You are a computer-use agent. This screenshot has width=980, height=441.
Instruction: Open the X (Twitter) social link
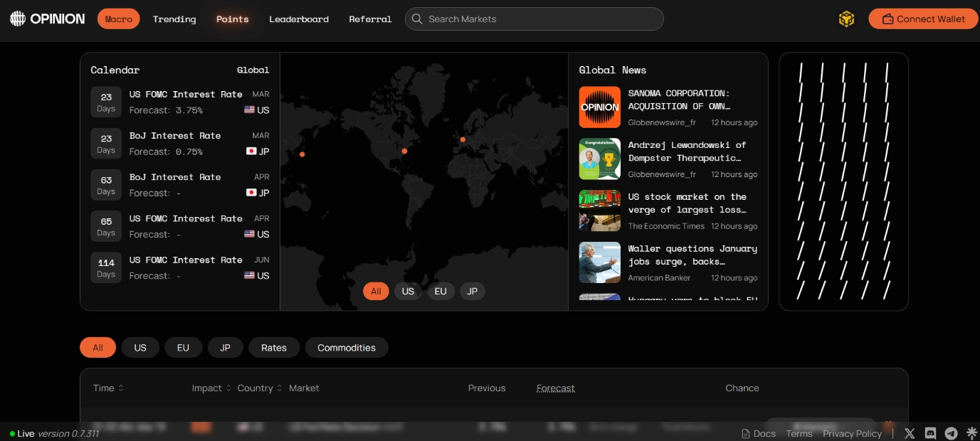[910, 433]
